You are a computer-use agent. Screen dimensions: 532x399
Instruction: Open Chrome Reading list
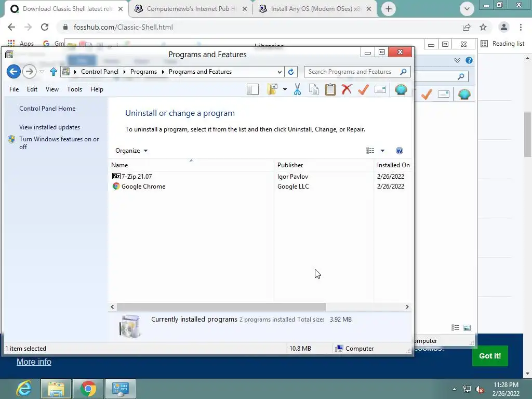click(503, 44)
